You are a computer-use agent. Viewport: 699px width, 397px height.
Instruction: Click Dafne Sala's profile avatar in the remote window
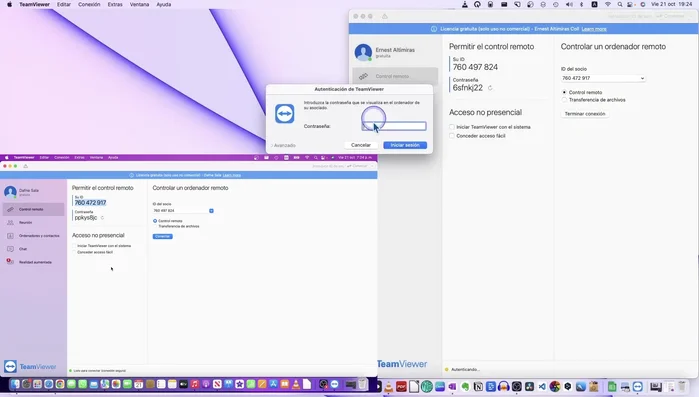[10, 192]
